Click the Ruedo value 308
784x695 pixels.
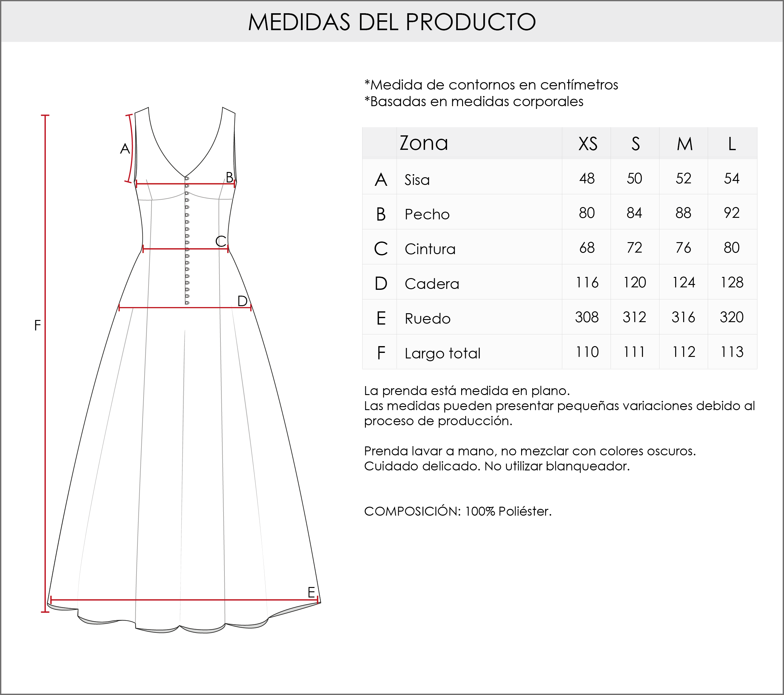[587, 318]
